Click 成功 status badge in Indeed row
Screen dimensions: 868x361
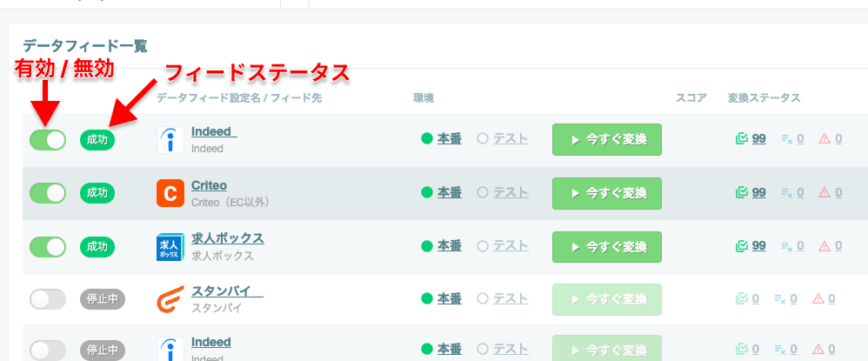coord(97,139)
